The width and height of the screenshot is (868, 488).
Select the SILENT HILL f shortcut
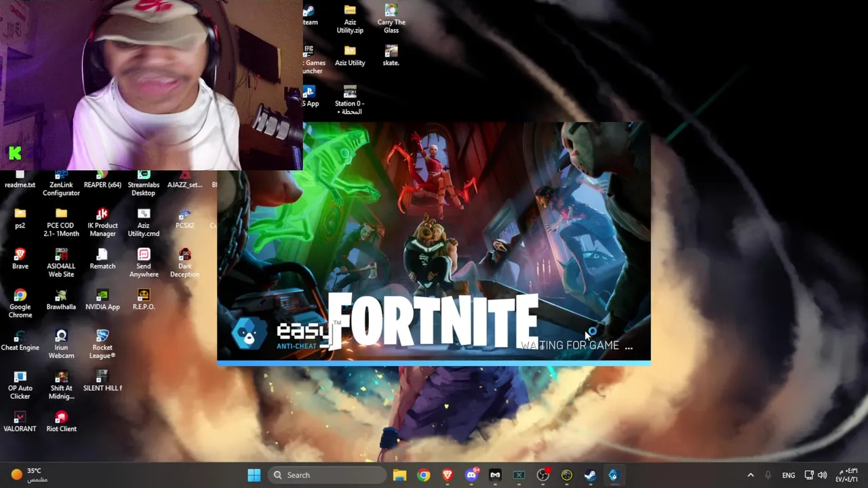pyautogui.click(x=102, y=381)
